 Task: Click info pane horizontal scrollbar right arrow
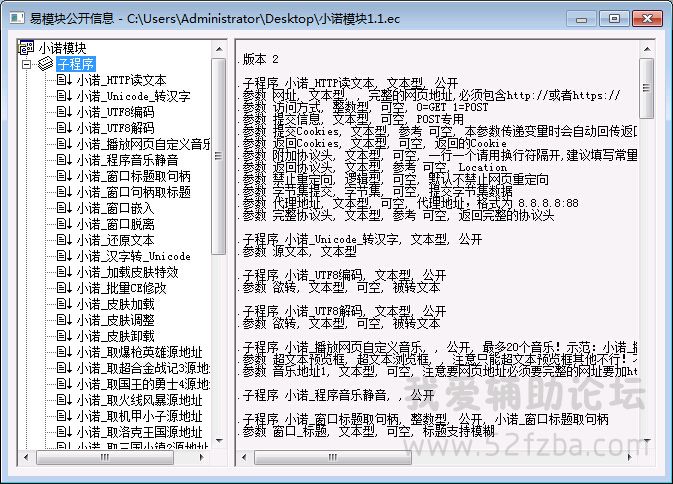coord(630,457)
